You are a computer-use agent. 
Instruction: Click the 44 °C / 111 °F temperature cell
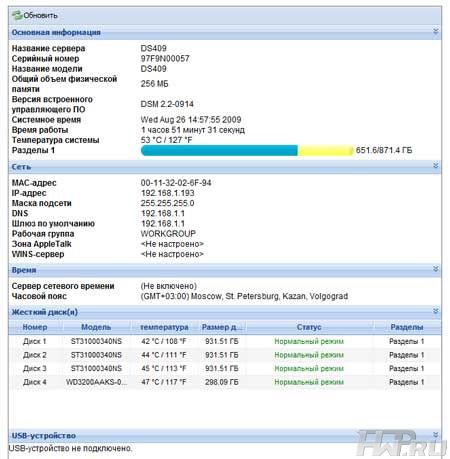pos(164,355)
